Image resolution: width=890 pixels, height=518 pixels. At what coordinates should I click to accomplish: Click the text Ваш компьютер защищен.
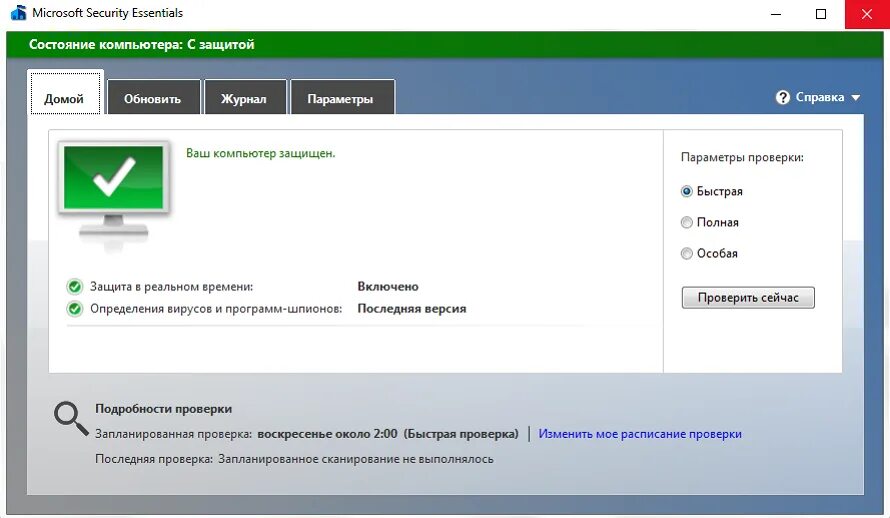[261, 153]
